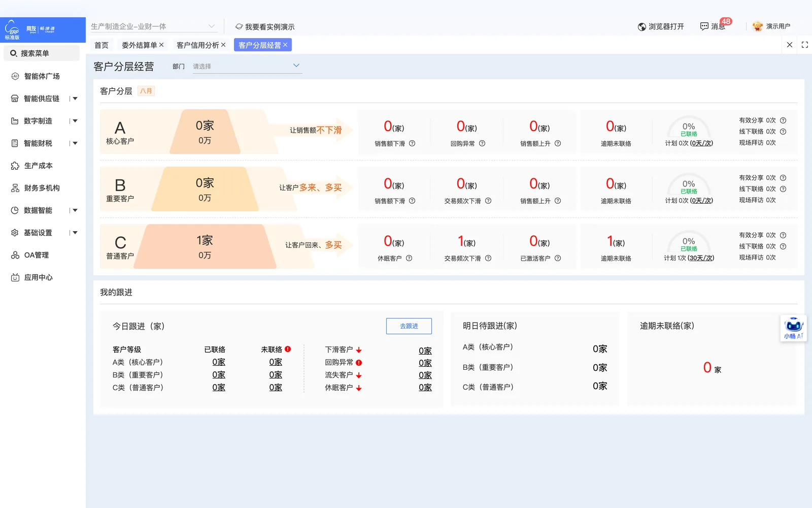Switch to the 委外结算单 tab
This screenshot has width=812, height=508.
click(x=139, y=45)
